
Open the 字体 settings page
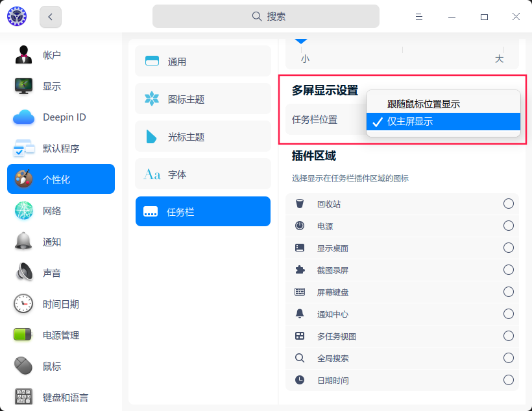click(x=203, y=174)
